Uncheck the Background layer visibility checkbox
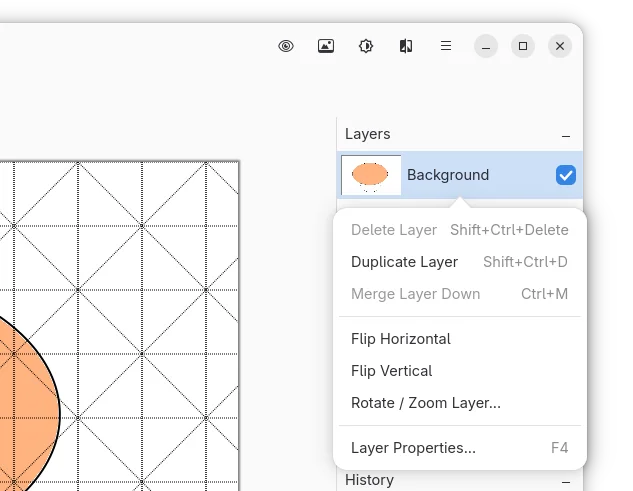This screenshot has width=633, height=491. pyautogui.click(x=565, y=175)
